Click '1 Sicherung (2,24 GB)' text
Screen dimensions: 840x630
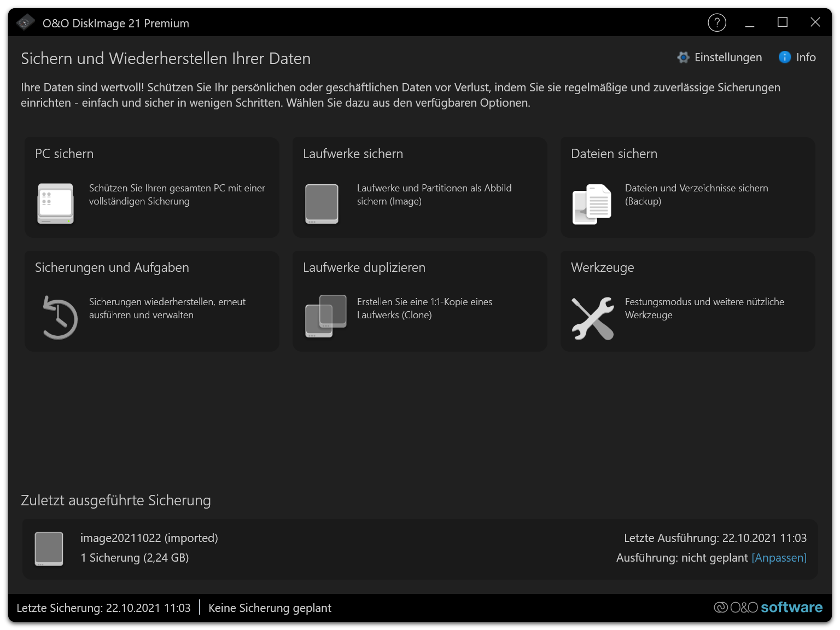[x=135, y=558]
